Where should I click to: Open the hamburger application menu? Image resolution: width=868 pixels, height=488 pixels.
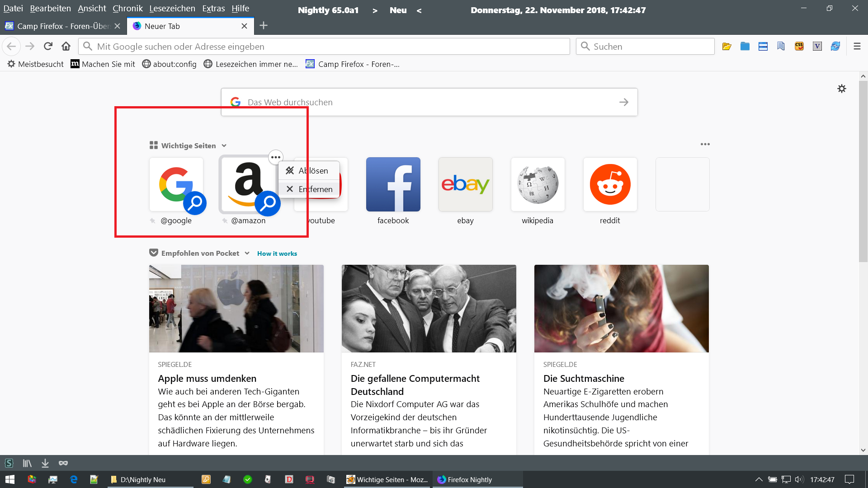click(857, 46)
